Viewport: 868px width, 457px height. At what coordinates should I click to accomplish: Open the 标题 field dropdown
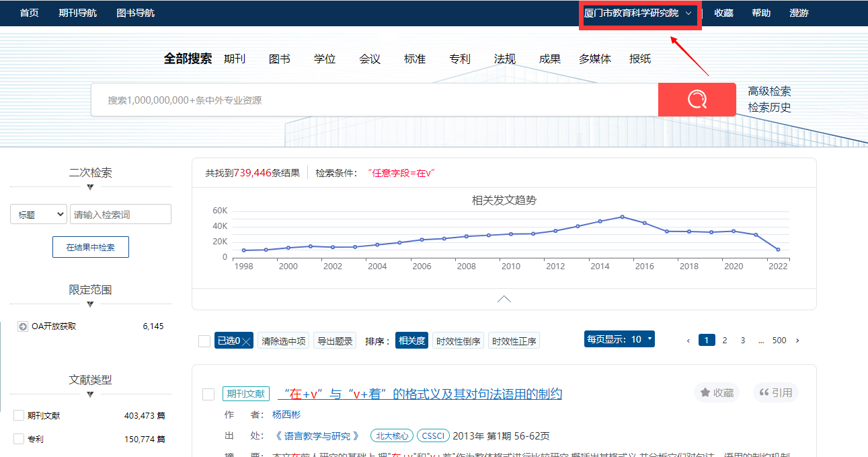click(x=38, y=215)
